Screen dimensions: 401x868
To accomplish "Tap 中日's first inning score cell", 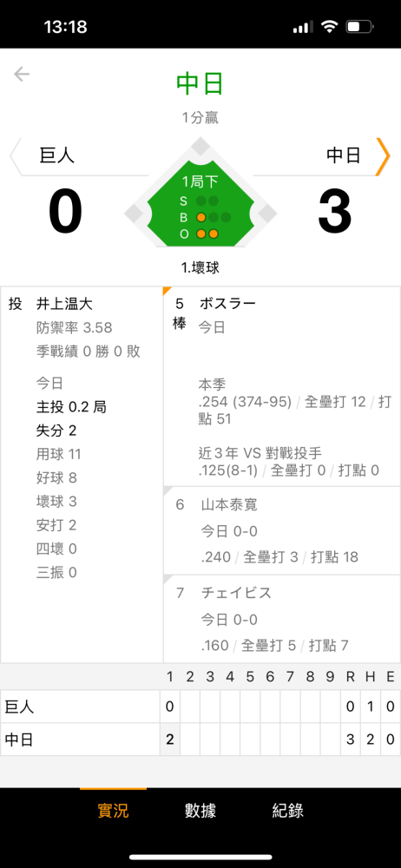I will tap(170, 739).
